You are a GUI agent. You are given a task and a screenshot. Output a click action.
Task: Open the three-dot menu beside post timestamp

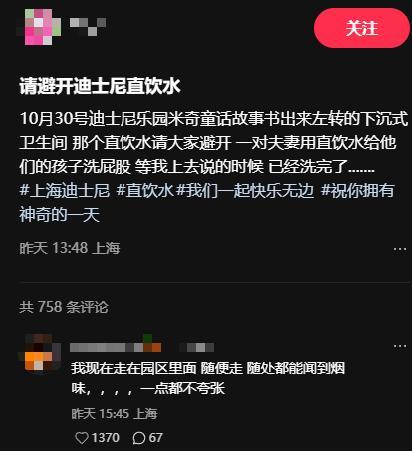(400, 249)
